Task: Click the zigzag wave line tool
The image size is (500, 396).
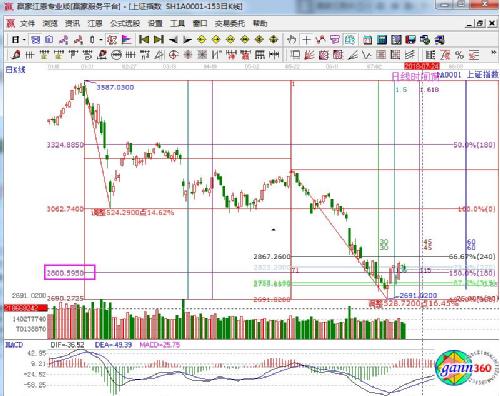Action: pyautogui.click(x=367, y=55)
